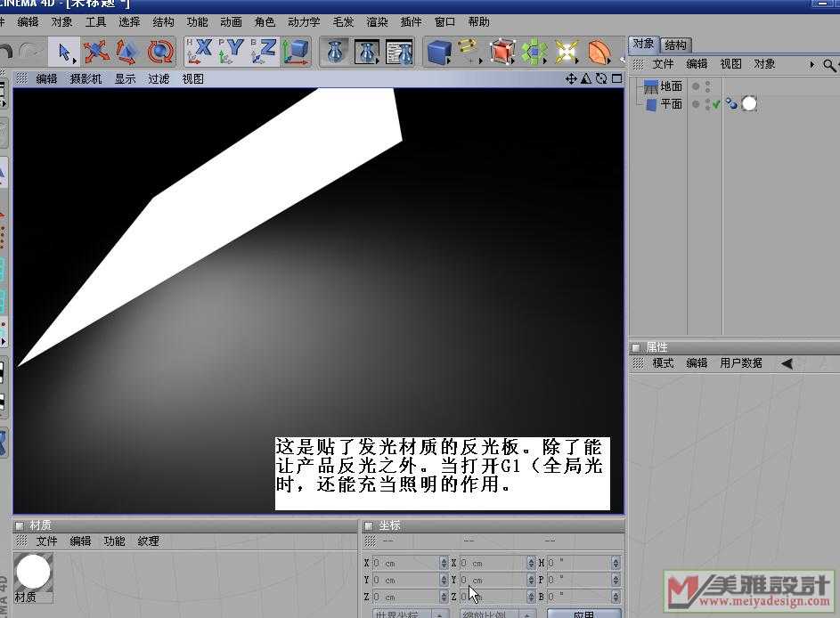840x618 pixels.
Task: Toggle Y axis lock
Action: (232, 52)
